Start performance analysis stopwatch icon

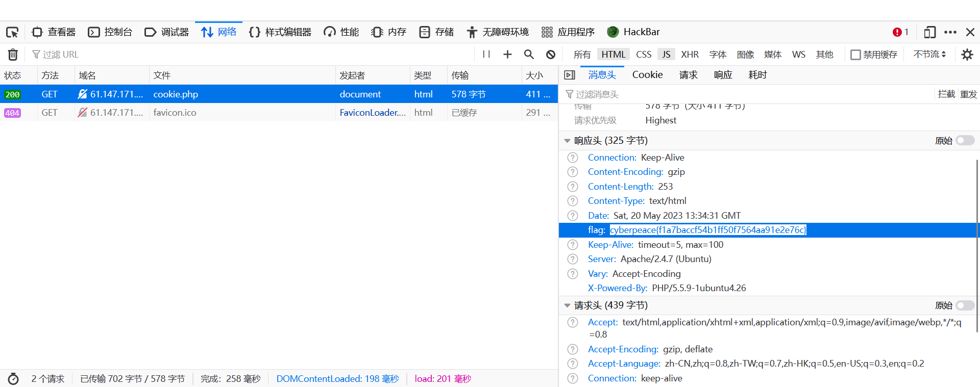point(13,379)
